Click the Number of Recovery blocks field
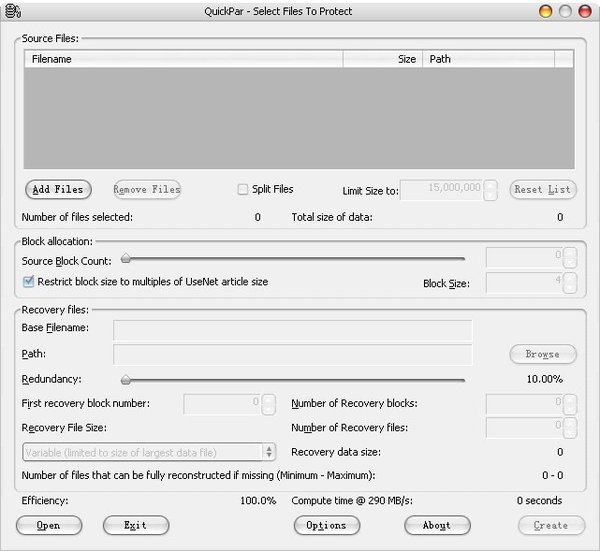 pyautogui.click(x=525, y=404)
